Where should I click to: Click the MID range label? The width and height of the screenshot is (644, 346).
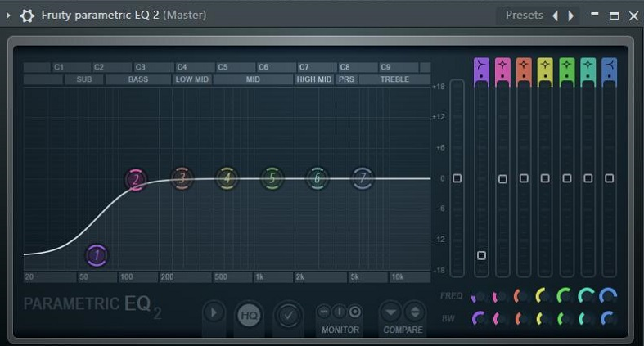253,79
